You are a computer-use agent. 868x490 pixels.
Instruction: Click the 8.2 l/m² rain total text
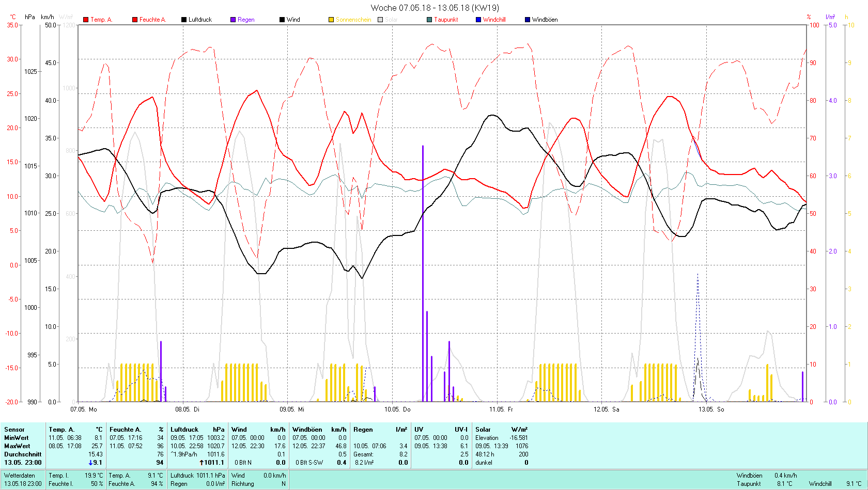(x=364, y=463)
